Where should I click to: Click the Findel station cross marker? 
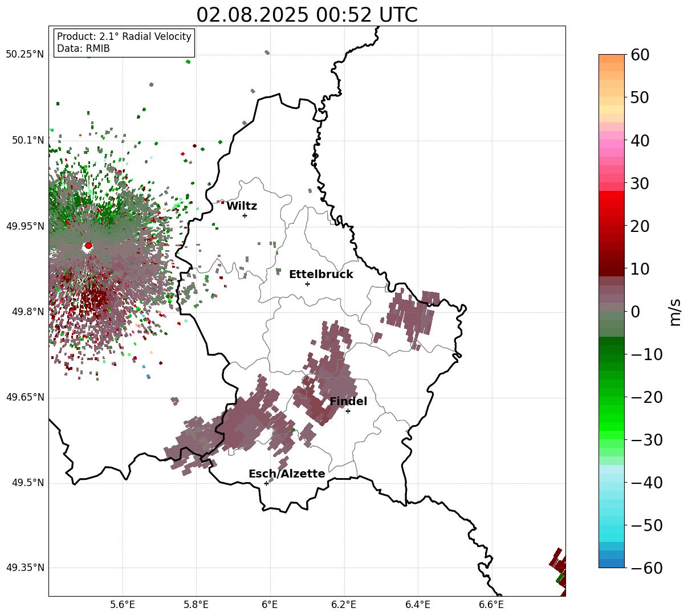(348, 411)
